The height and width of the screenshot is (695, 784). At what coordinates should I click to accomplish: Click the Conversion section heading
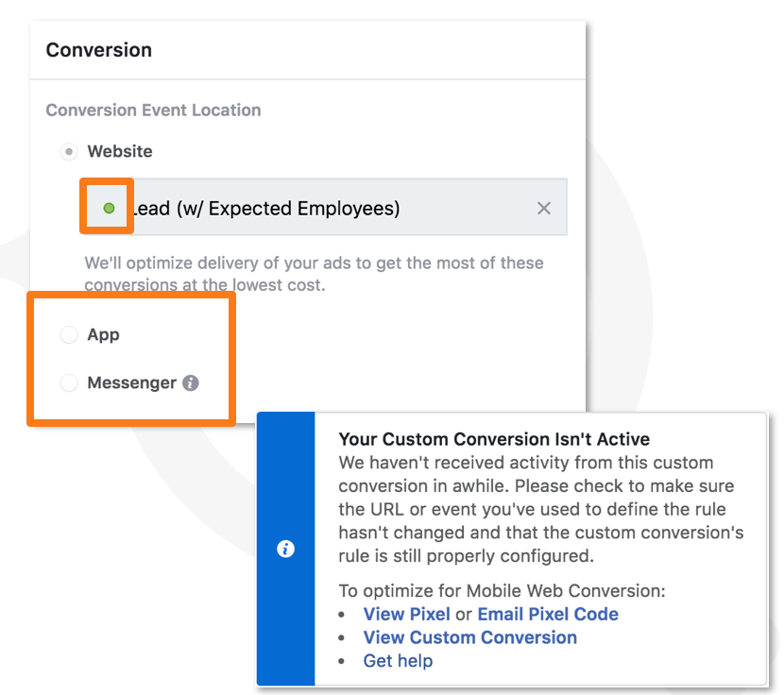98,49
